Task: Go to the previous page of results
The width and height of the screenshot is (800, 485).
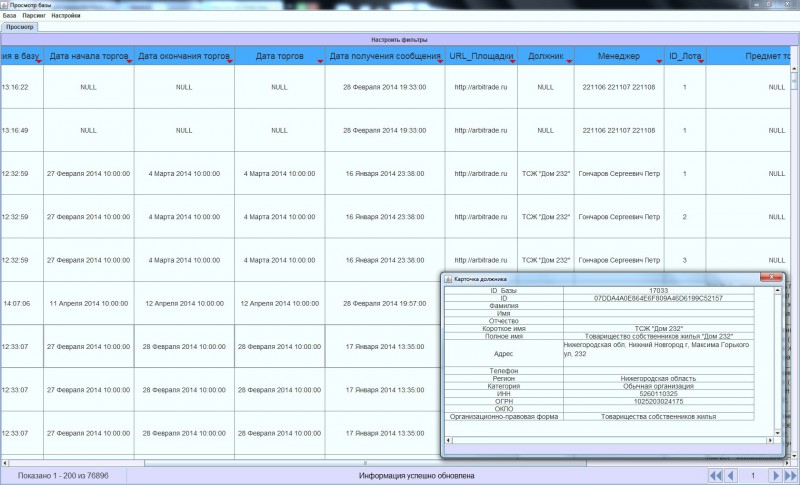Action: pos(731,476)
